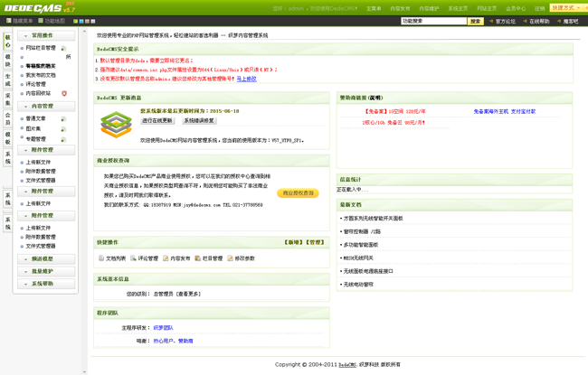The height and width of the screenshot is (375, 588).
Task: Switch to the 生成 vertical tab
Action: pyautogui.click(x=8, y=80)
